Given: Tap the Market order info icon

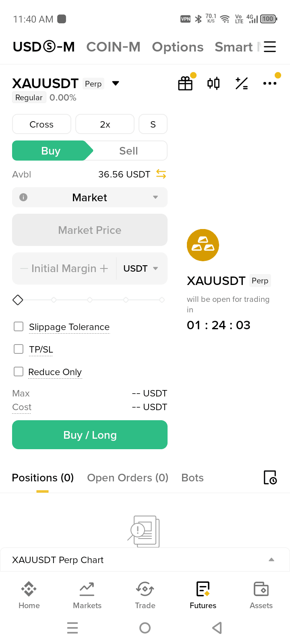Looking at the screenshot, I should point(23,197).
